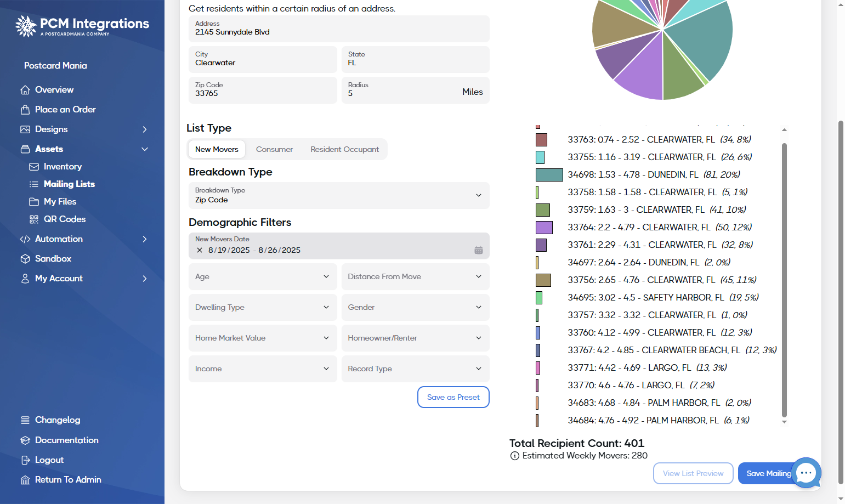
Task: Clear the New Movers Date with X icon
Action: point(200,250)
